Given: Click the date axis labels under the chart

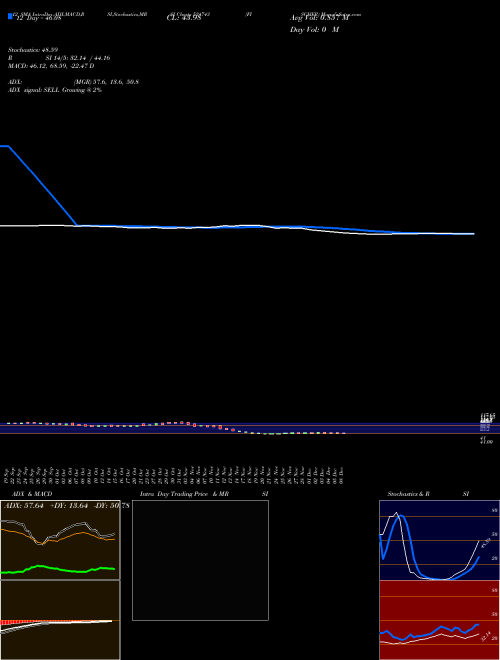Looking at the screenshot, I should (x=173, y=475).
